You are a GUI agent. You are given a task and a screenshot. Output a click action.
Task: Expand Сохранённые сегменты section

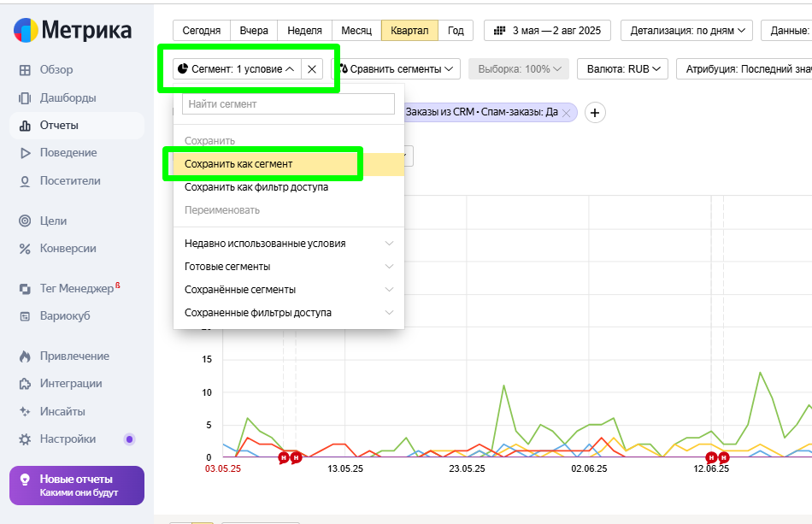288,290
